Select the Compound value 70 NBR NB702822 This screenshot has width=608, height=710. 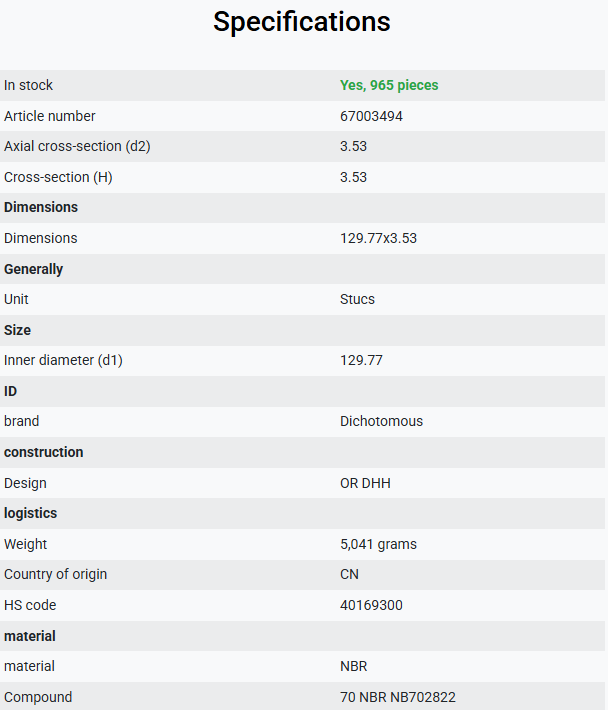pyautogui.click(x=397, y=697)
